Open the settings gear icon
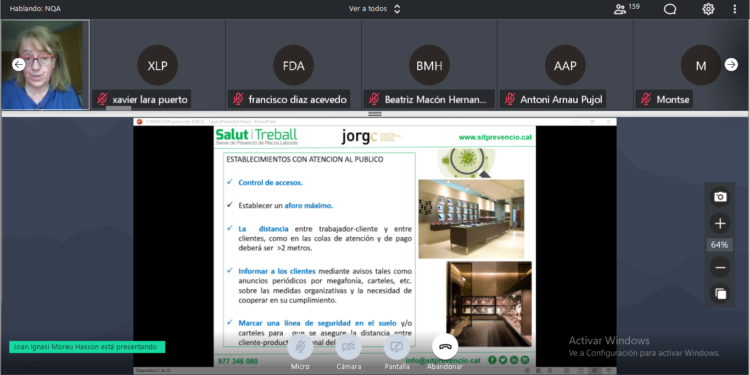This screenshot has width=750, height=375. pos(708,9)
